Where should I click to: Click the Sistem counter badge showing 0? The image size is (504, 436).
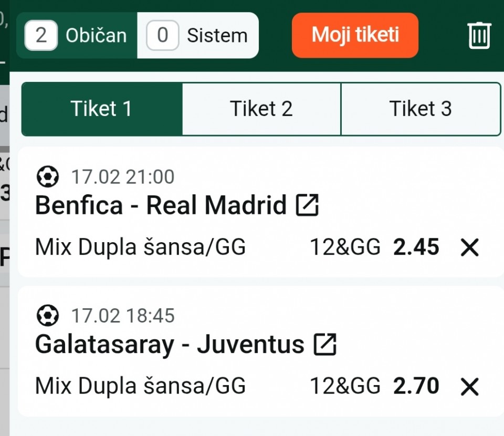point(163,36)
